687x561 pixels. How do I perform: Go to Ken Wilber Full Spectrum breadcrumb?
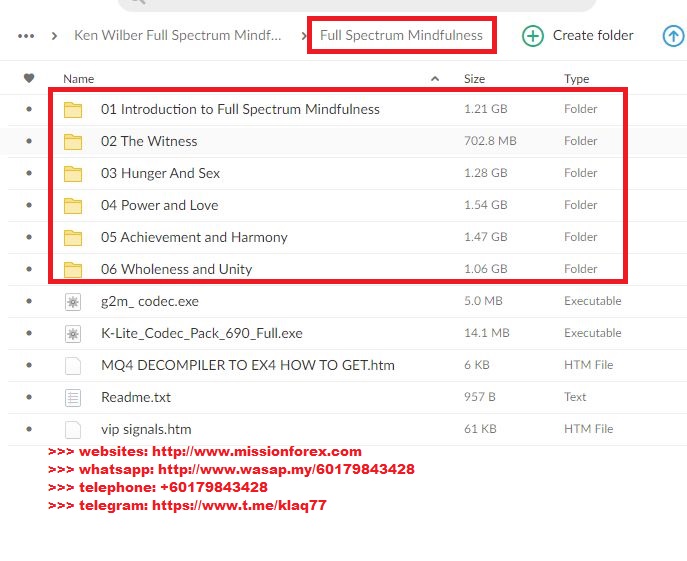pyautogui.click(x=177, y=35)
